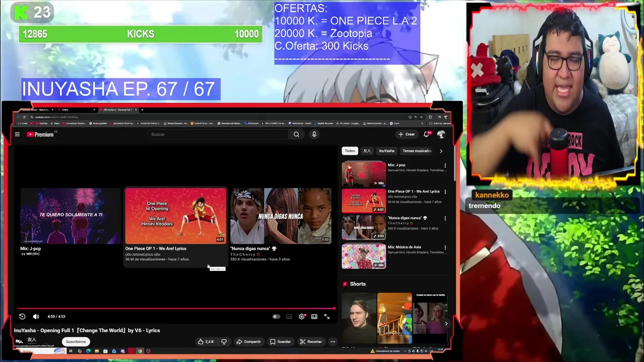The height and width of the screenshot is (362, 644).
Task: Play endscreen One Piece 1st Opening thumbnail
Action: (x=176, y=216)
